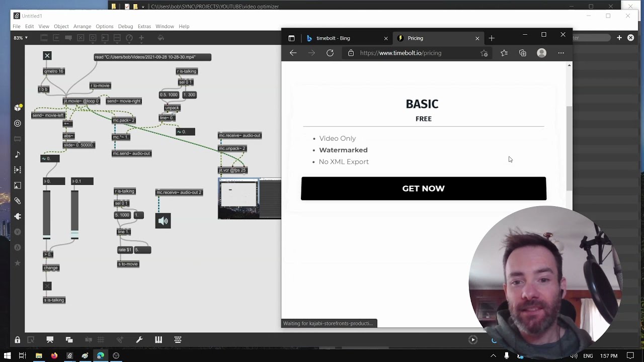The width and height of the screenshot is (644, 362).
Task: Open the Debug menu in Max
Action: 125,26
